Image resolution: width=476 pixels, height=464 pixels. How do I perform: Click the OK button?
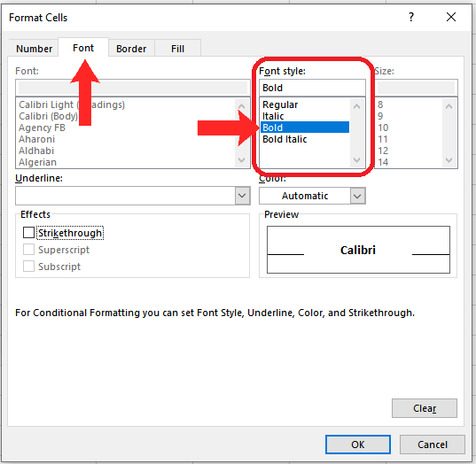pyautogui.click(x=358, y=445)
